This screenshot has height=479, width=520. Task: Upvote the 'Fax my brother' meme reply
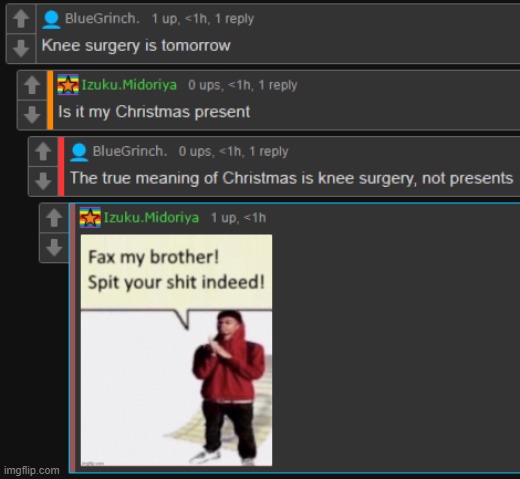tap(54, 218)
